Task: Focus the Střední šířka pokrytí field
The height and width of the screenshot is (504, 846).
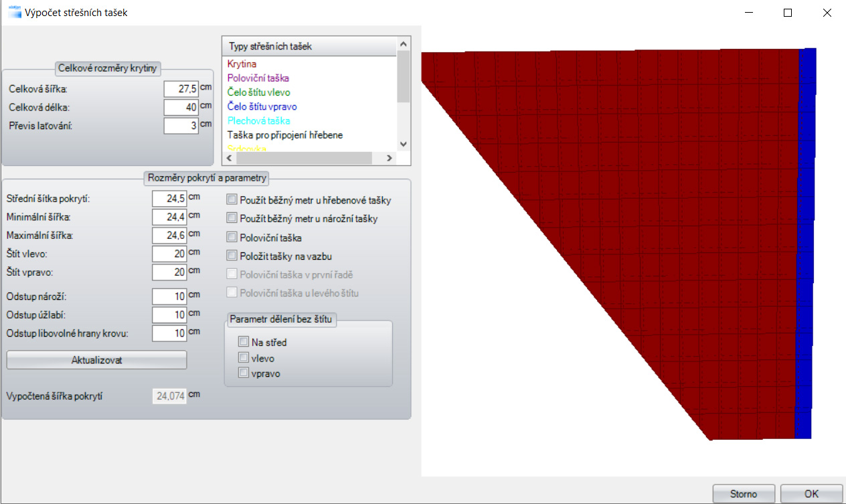Action: click(x=169, y=199)
